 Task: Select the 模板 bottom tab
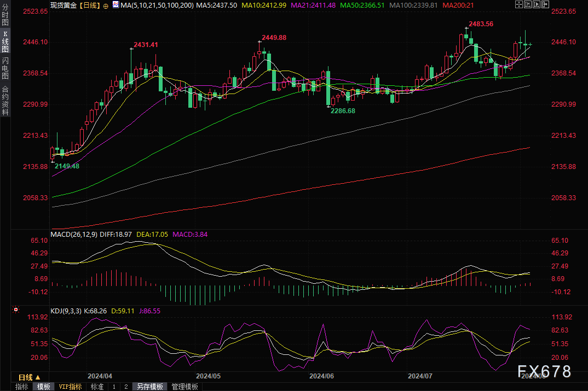coord(43,387)
